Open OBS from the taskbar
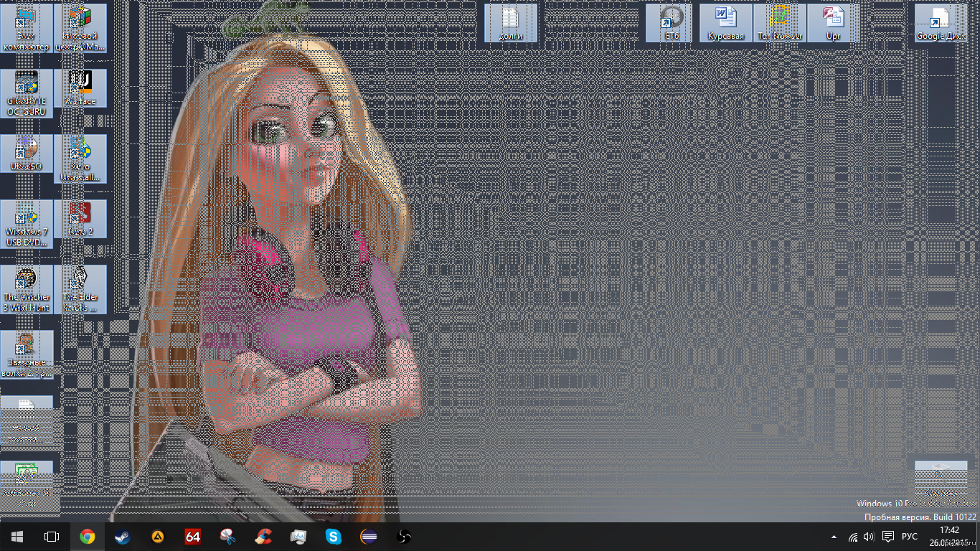Viewport: 980px width, 551px height. (x=404, y=537)
